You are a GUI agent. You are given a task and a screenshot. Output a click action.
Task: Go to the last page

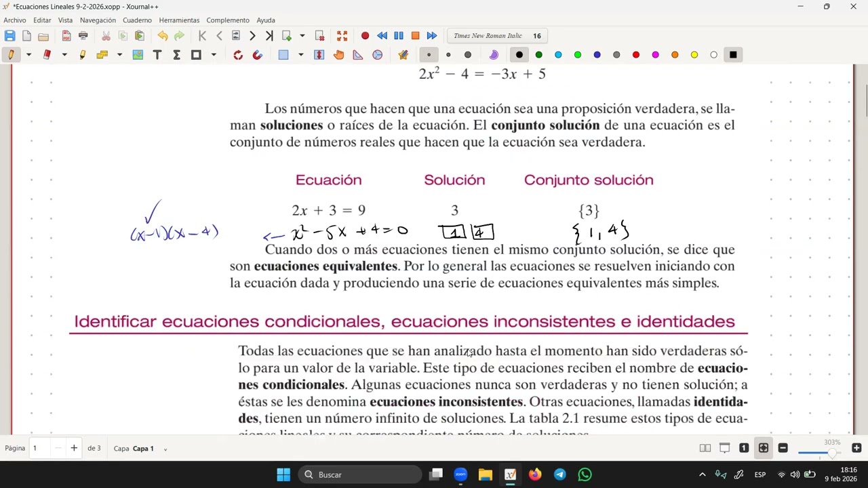pos(269,36)
